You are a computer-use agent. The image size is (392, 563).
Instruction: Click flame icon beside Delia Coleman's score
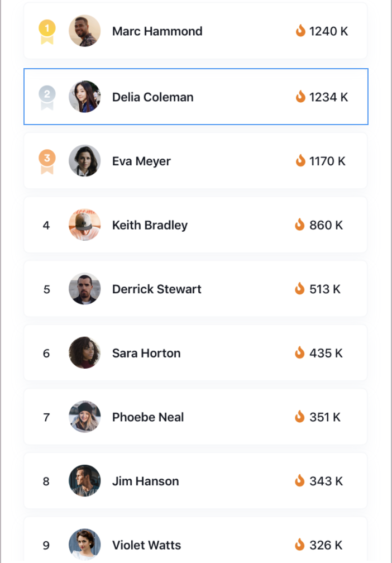click(x=300, y=97)
